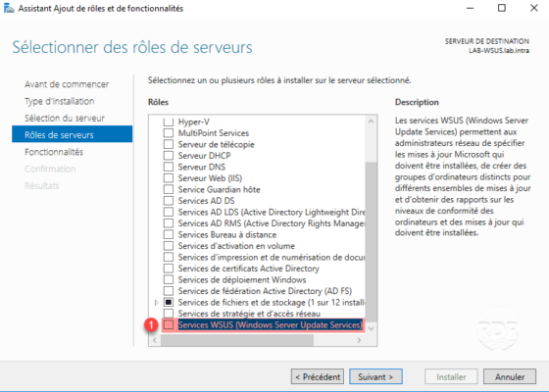The image size is (549, 392).
Task: Check the Hyper-V role checkbox
Action: [169, 122]
